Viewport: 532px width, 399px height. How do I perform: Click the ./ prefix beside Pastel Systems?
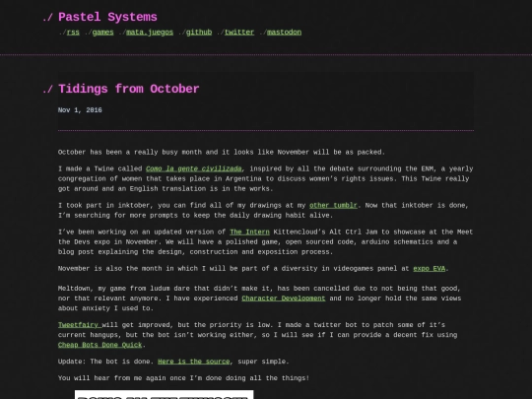point(47,18)
